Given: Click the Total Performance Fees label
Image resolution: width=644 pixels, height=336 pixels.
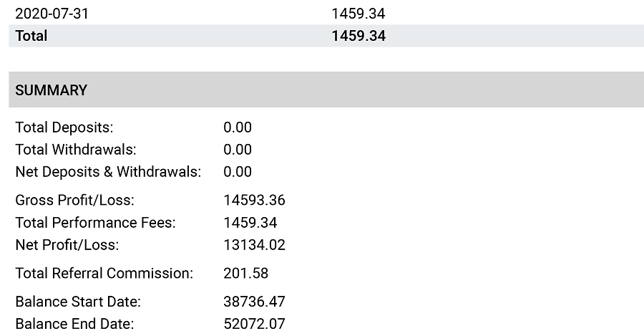Looking at the screenshot, I should tap(95, 223).
